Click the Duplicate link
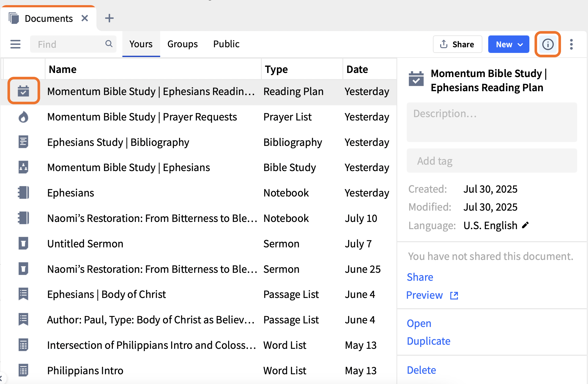The image size is (588, 384). [x=429, y=341]
